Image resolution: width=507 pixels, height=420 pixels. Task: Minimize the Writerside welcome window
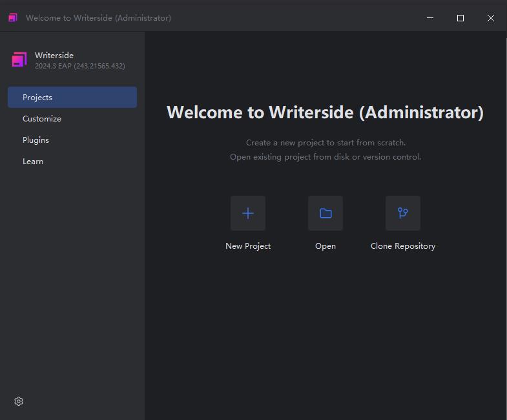[430, 18]
